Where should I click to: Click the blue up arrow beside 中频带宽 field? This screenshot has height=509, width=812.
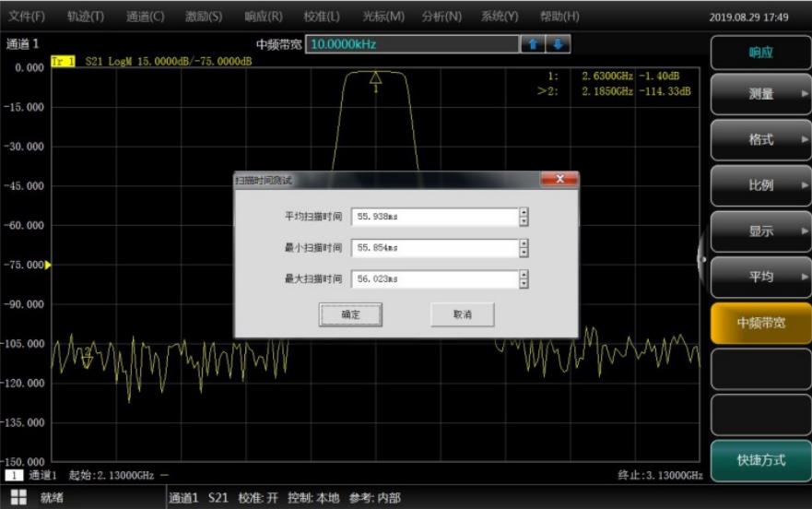(533, 44)
